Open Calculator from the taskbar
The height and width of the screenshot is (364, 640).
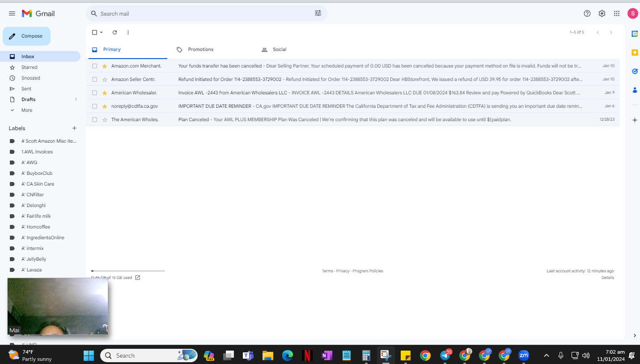[x=366, y=356]
